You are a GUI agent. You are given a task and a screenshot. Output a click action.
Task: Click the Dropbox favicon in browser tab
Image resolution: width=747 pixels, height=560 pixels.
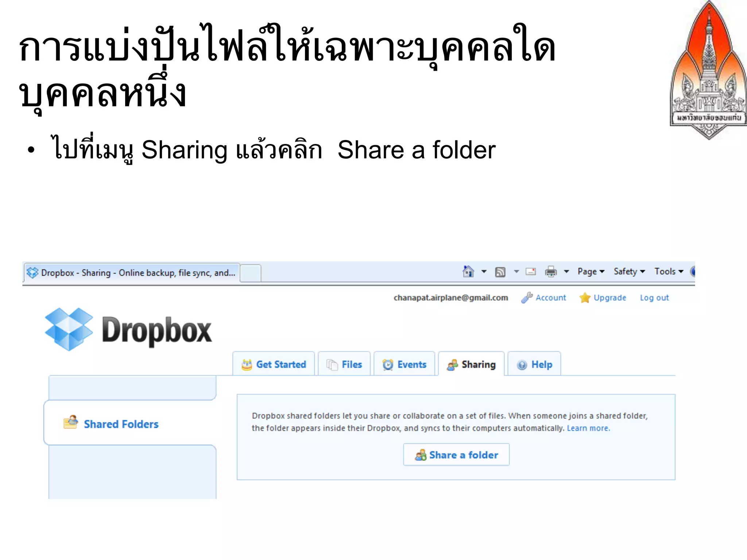click(x=32, y=273)
